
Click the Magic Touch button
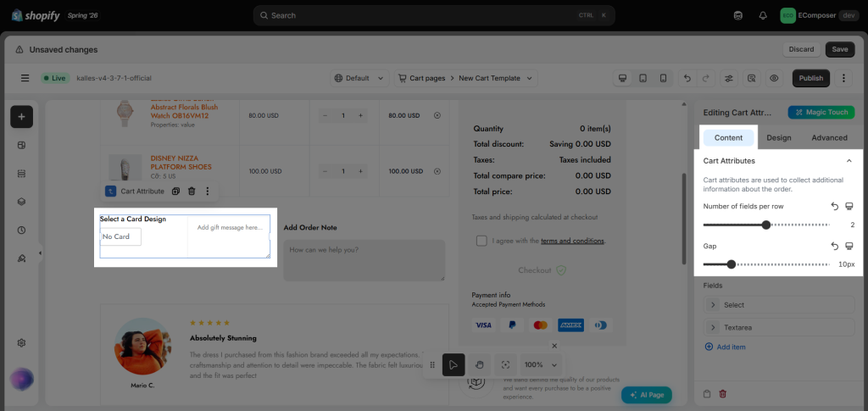click(x=821, y=113)
